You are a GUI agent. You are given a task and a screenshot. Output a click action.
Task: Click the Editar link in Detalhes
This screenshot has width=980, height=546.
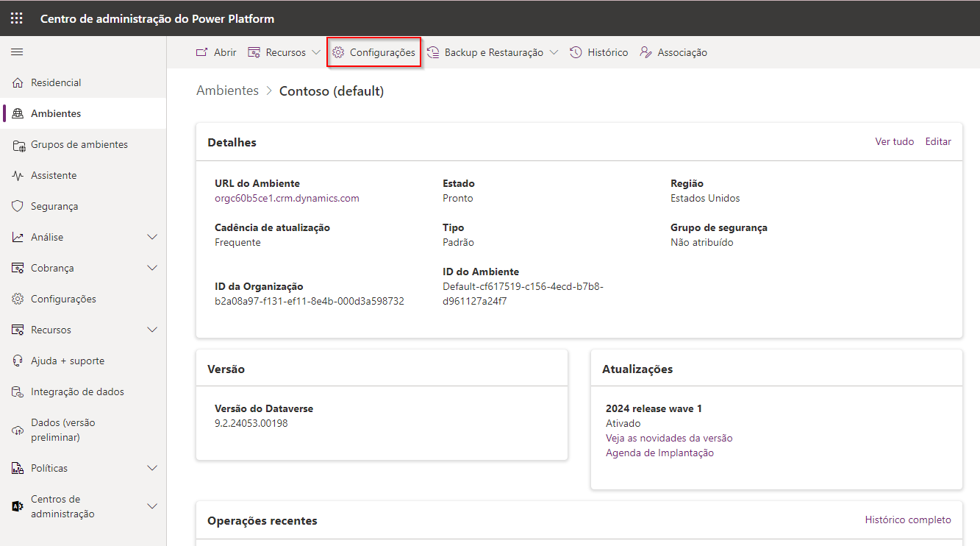[938, 142]
